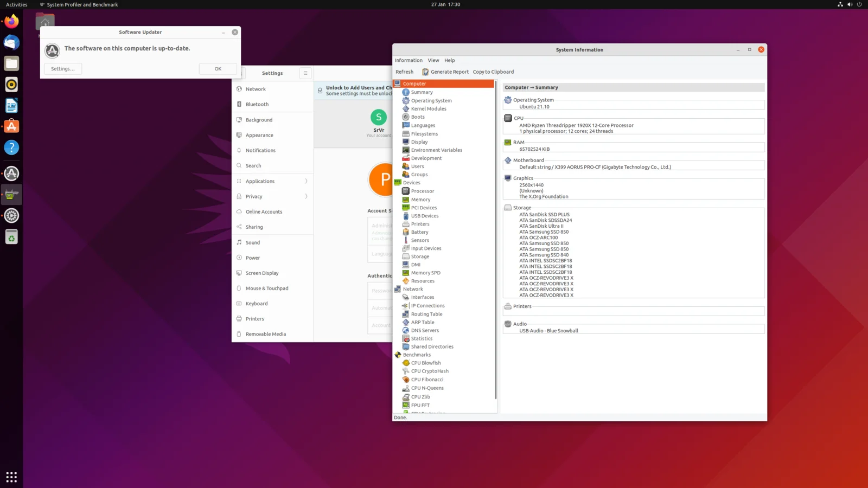Open the Help menu

pyautogui.click(x=449, y=60)
